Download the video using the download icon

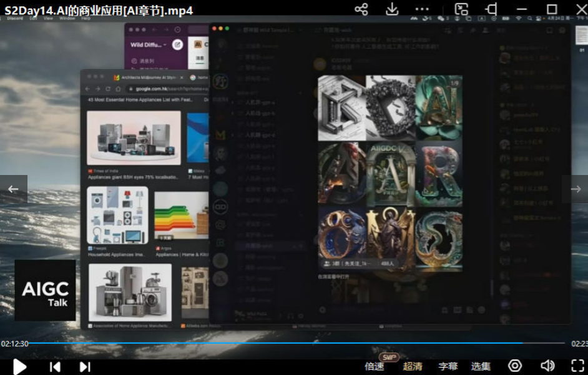(392, 9)
